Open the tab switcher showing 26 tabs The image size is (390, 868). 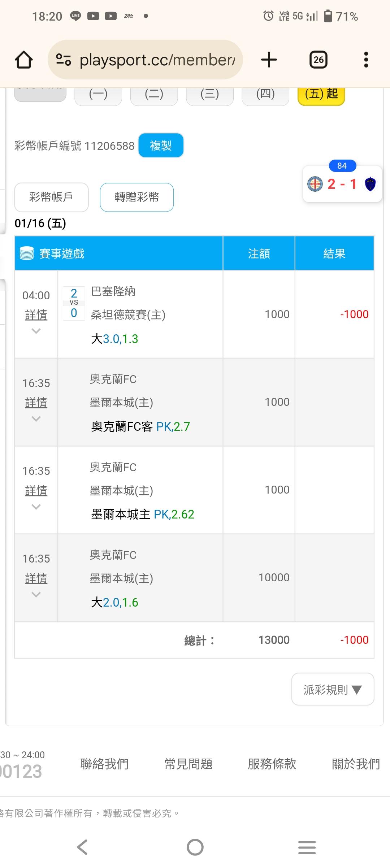[318, 60]
